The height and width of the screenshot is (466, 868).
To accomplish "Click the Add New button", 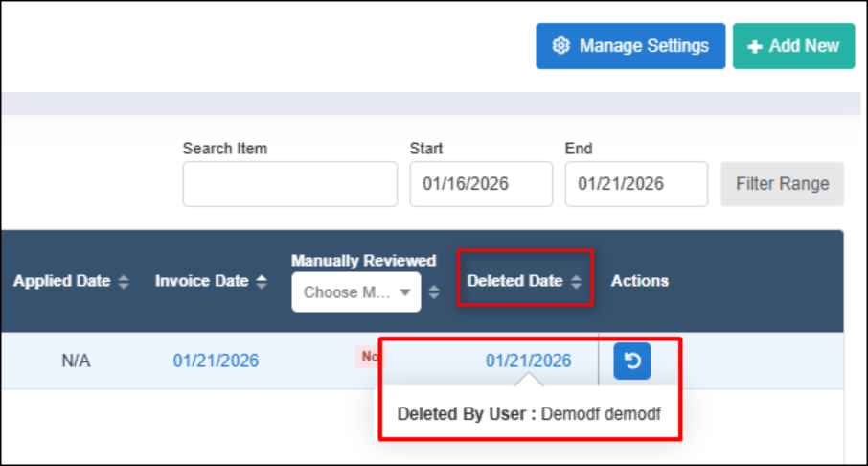I will (793, 46).
